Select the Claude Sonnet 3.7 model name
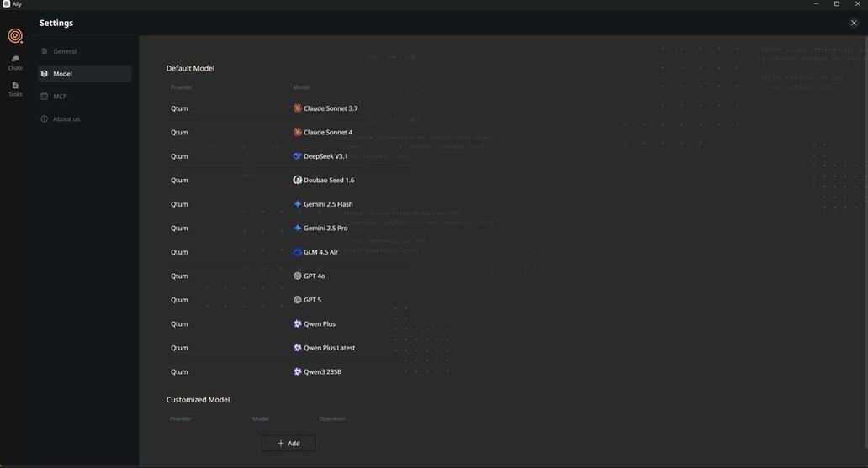The height and width of the screenshot is (468, 868). (331, 108)
